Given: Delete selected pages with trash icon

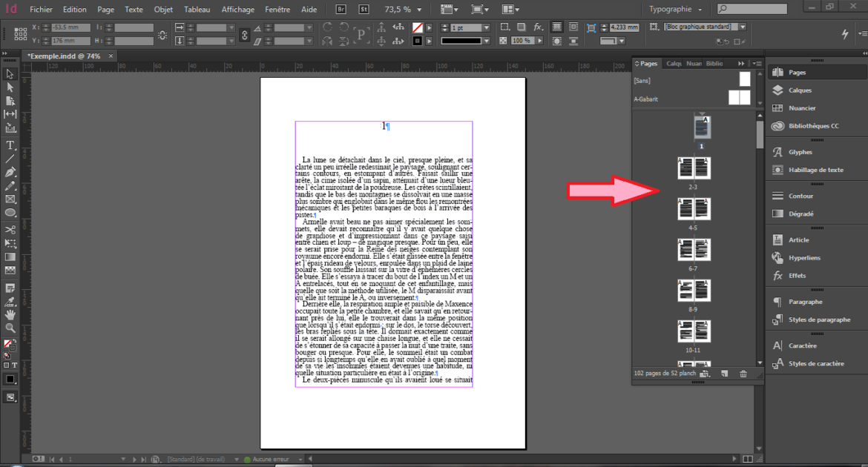Looking at the screenshot, I should (x=743, y=374).
